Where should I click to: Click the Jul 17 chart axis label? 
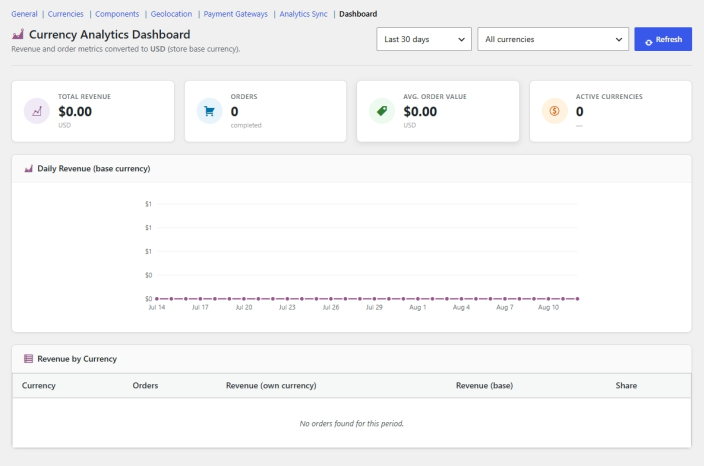(x=200, y=308)
